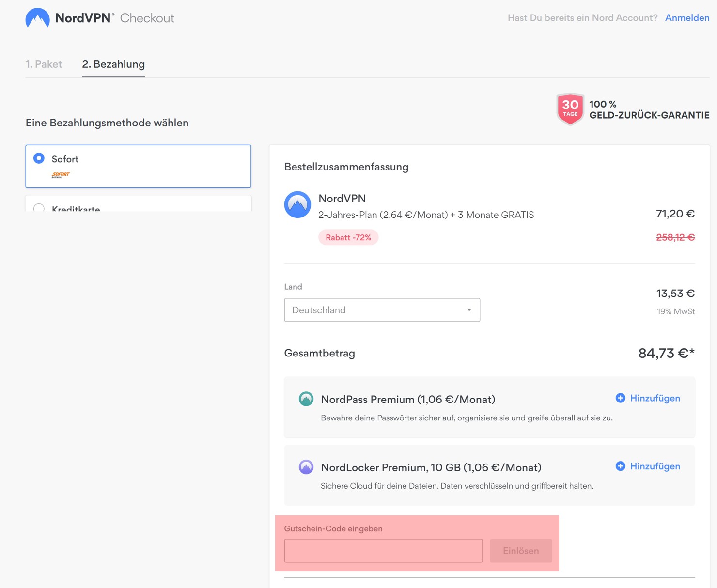Click the Gutschein-Code eingeben label
717x588 pixels.
[333, 528]
